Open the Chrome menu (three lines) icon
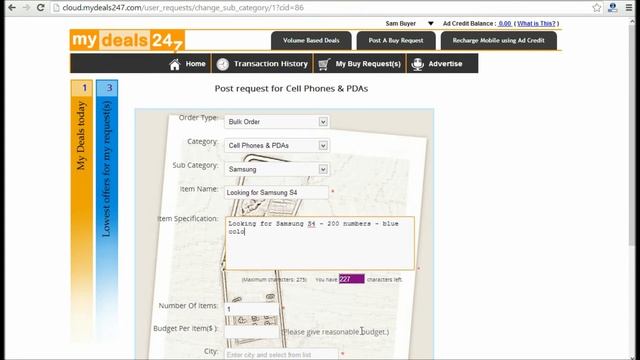This screenshot has height=360, width=640. tap(629, 8)
